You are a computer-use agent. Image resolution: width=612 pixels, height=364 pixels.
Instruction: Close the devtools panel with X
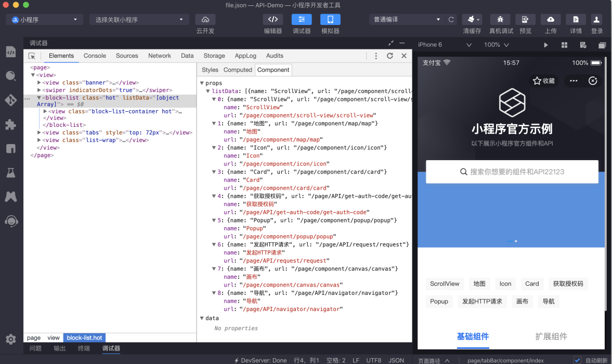(404, 56)
